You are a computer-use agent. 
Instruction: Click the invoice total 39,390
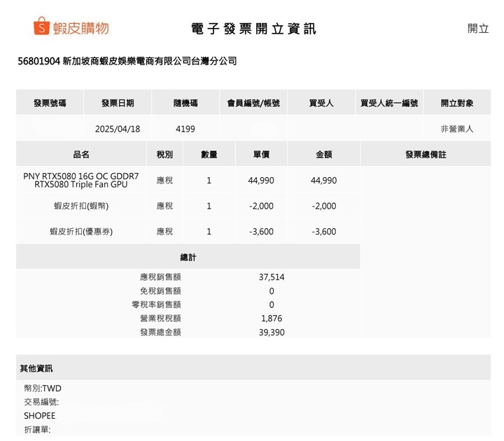click(x=272, y=332)
